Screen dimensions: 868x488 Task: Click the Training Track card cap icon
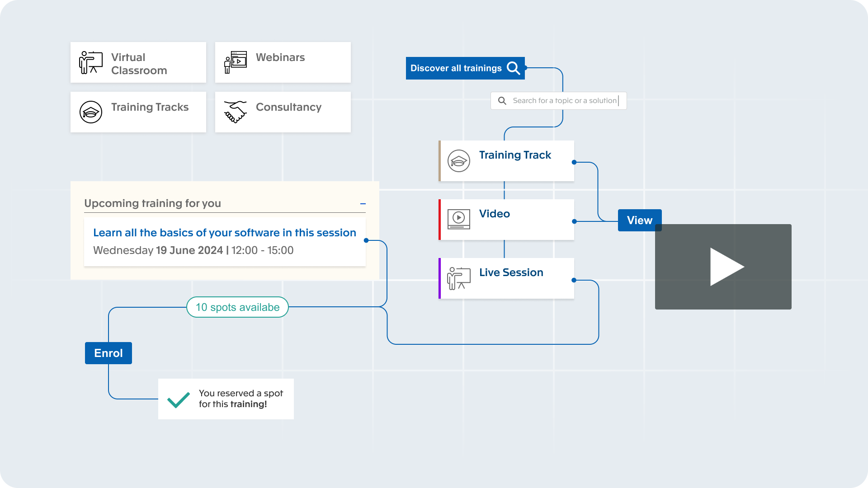pyautogui.click(x=459, y=161)
